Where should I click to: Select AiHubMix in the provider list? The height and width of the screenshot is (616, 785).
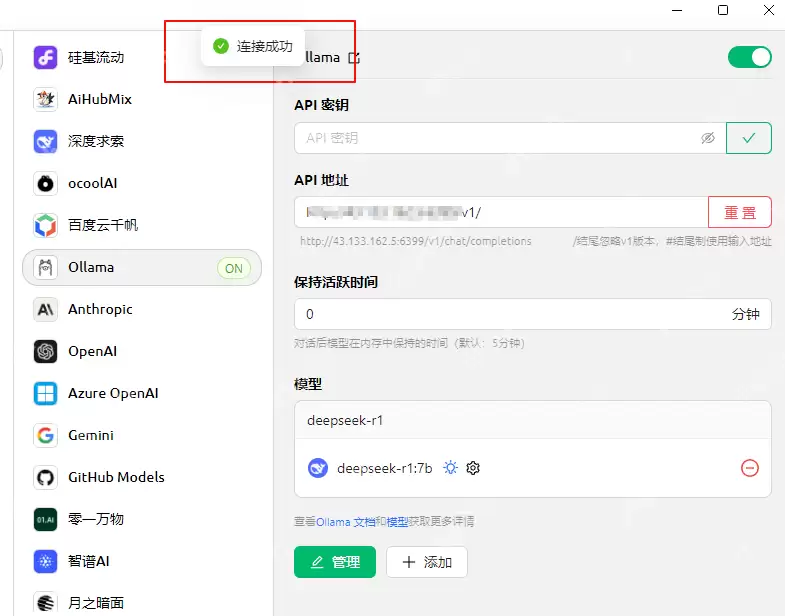[142, 99]
